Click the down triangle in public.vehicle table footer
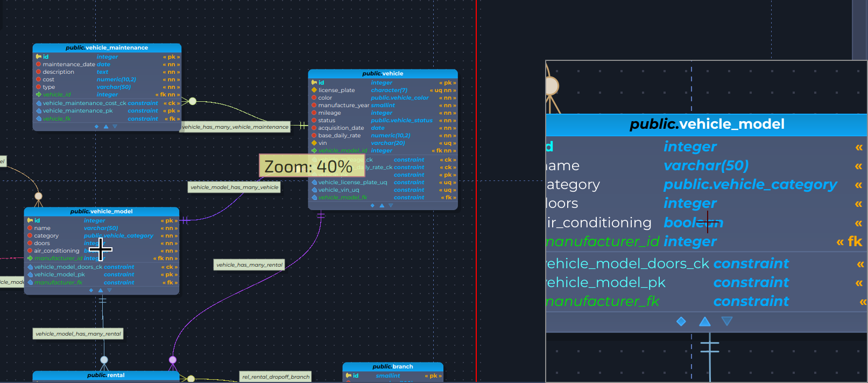The height and width of the screenshot is (383, 868). (x=391, y=205)
